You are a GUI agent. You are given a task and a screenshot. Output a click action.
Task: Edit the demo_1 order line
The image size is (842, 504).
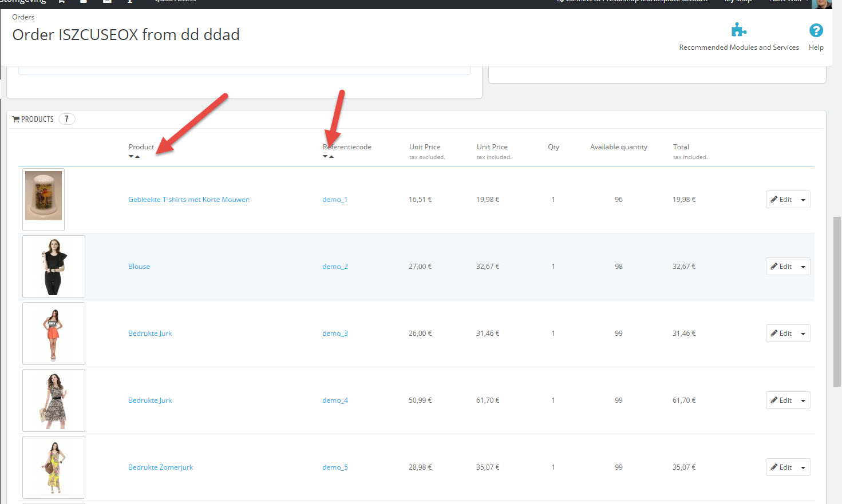[781, 200]
